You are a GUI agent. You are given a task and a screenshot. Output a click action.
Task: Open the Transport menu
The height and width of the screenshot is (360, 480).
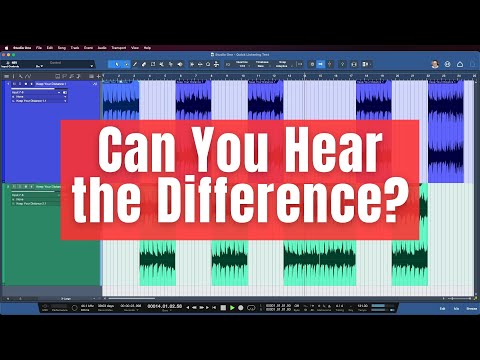(119, 48)
